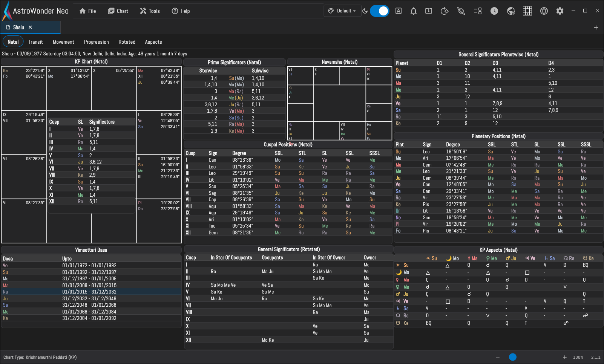
Task: Click the Starwise column header
Action: click(x=208, y=70)
